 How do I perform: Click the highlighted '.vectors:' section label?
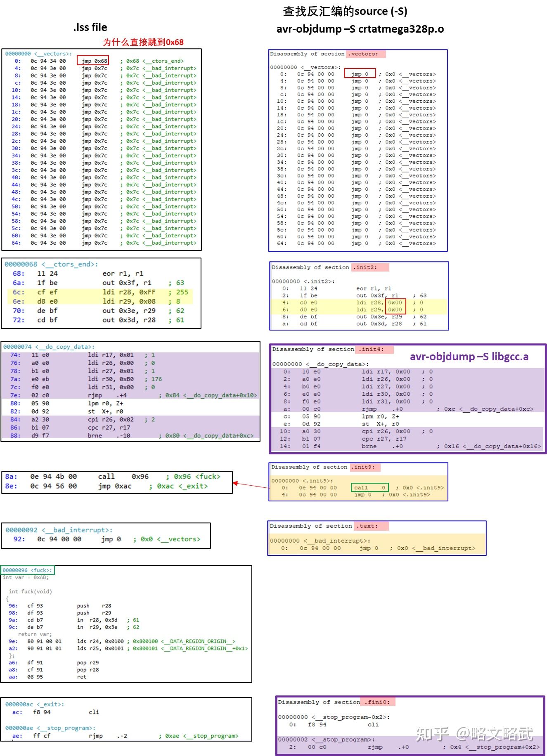[365, 54]
